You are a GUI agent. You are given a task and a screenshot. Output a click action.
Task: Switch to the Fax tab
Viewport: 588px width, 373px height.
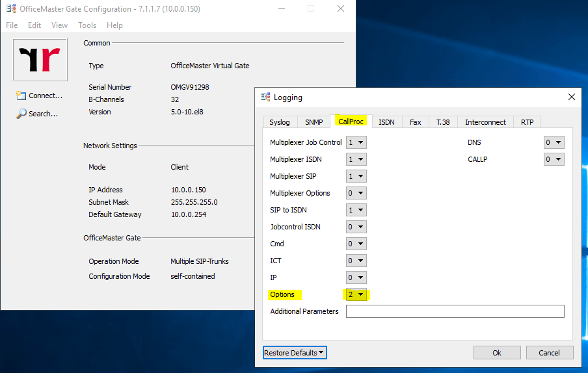pyautogui.click(x=415, y=122)
